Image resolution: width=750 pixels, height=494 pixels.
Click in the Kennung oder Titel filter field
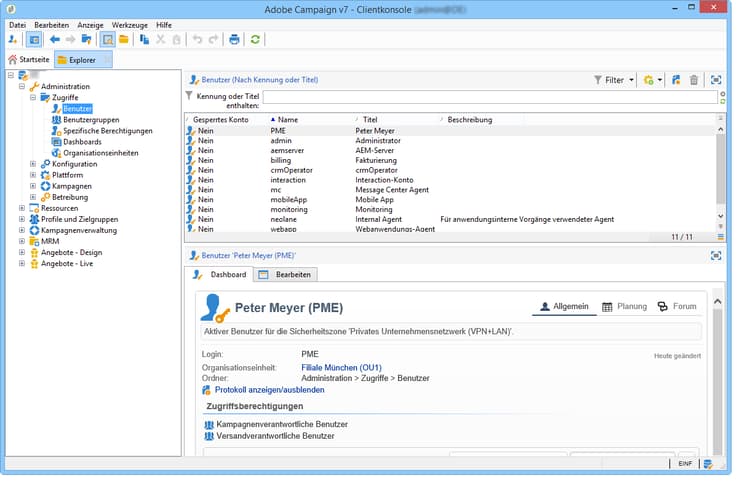coord(490,98)
